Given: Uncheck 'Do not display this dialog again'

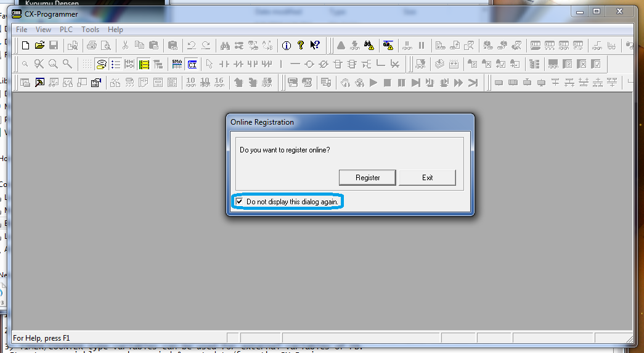Looking at the screenshot, I should (x=240, y=202).
